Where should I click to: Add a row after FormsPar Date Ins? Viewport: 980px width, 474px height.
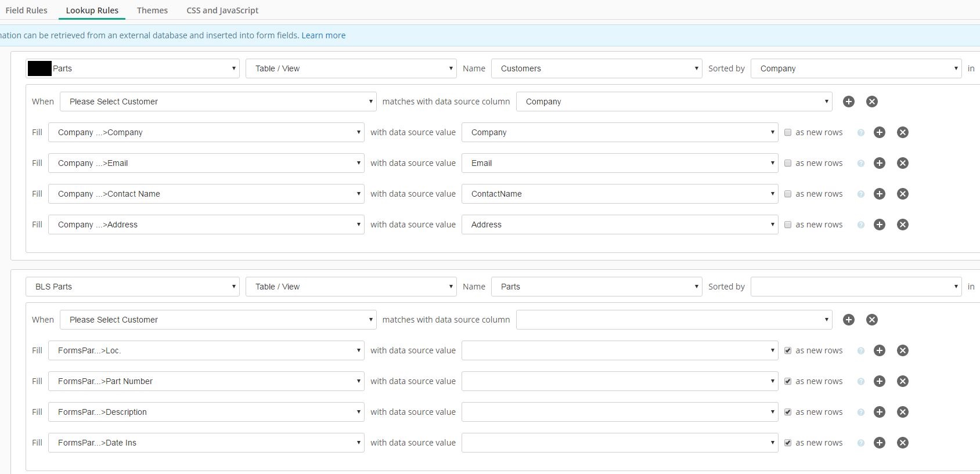click(x=880, y=443)
